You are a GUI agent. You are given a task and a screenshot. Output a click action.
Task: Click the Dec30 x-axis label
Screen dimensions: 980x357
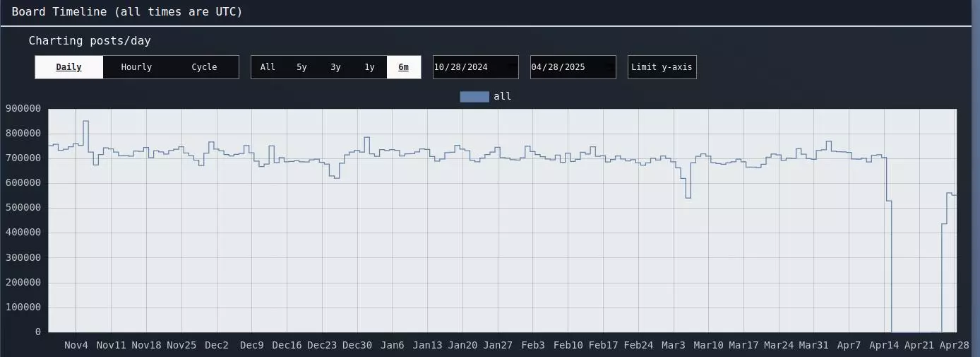pos(357,345)
